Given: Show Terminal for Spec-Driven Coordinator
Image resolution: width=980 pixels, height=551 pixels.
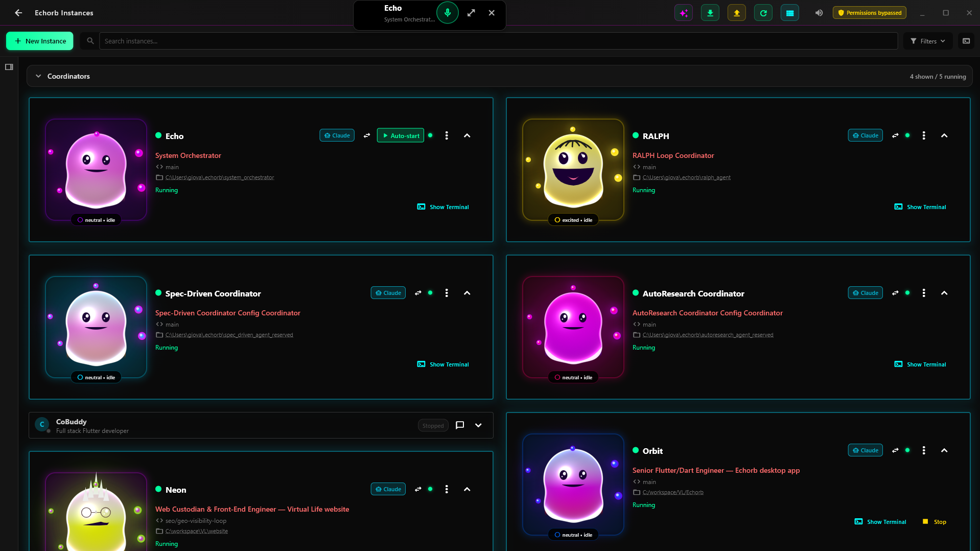Looking at the screenshot, I should (x=443, y=364).
